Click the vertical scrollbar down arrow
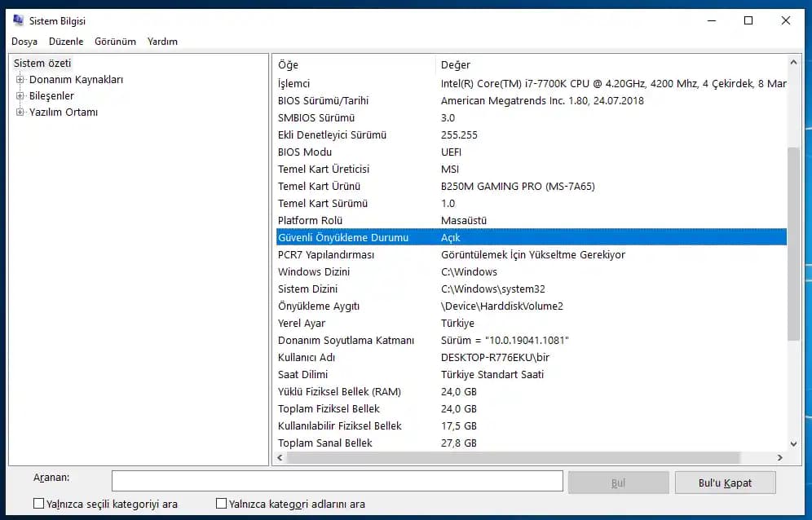 794,444
